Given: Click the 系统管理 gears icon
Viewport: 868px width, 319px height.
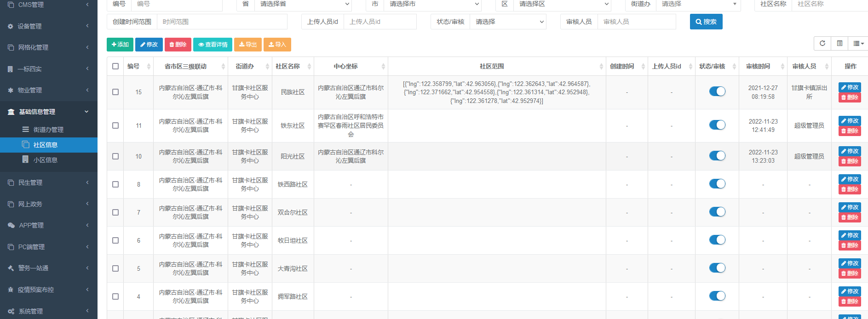Looking at the screenshot, I should pos(11,311).
